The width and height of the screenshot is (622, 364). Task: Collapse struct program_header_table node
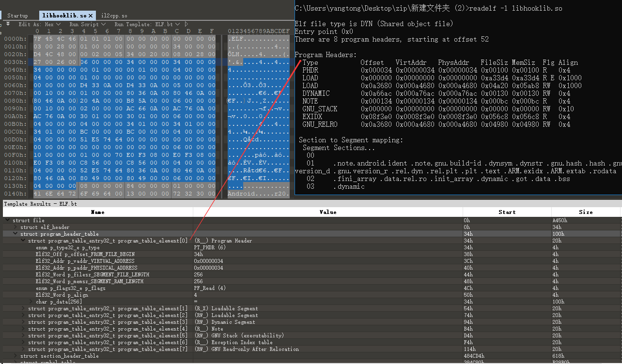(x=15, y=234)
